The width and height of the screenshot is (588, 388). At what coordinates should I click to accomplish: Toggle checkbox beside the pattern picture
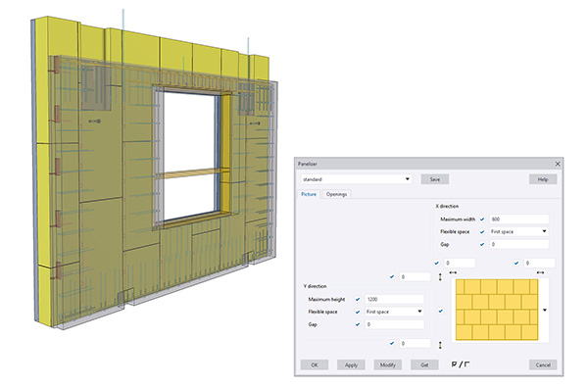tap(440, 311)
